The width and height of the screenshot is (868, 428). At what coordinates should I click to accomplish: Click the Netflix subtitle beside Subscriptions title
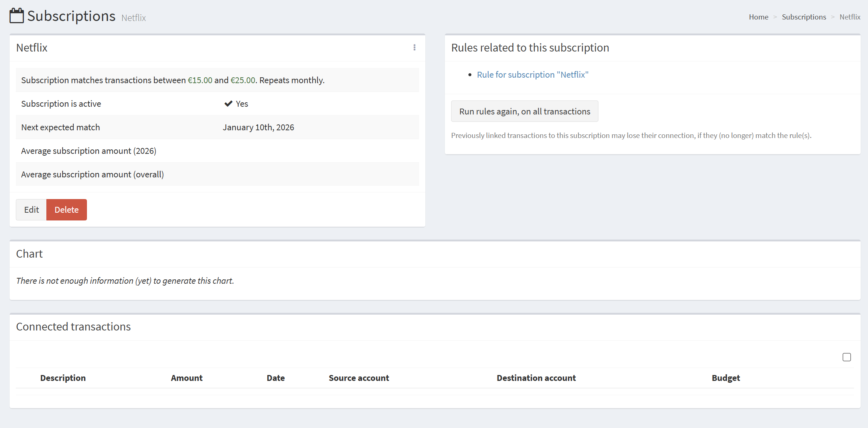click(x=134, y=18)
